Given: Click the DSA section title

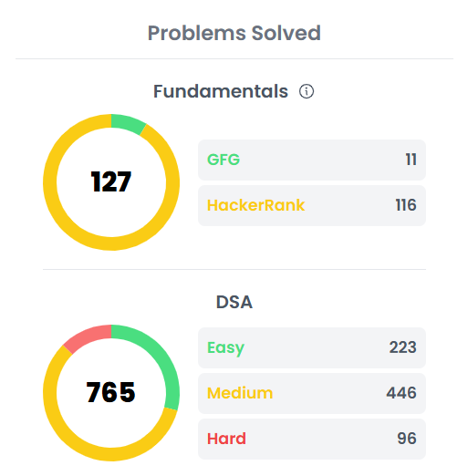Looking at the screenshot, I should pyautogui.click(x=234, y=302).
